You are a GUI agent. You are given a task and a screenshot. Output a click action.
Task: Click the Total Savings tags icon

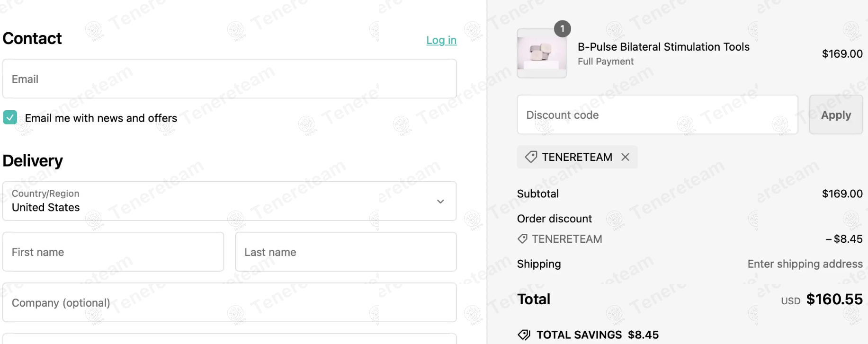coord(524,335)
